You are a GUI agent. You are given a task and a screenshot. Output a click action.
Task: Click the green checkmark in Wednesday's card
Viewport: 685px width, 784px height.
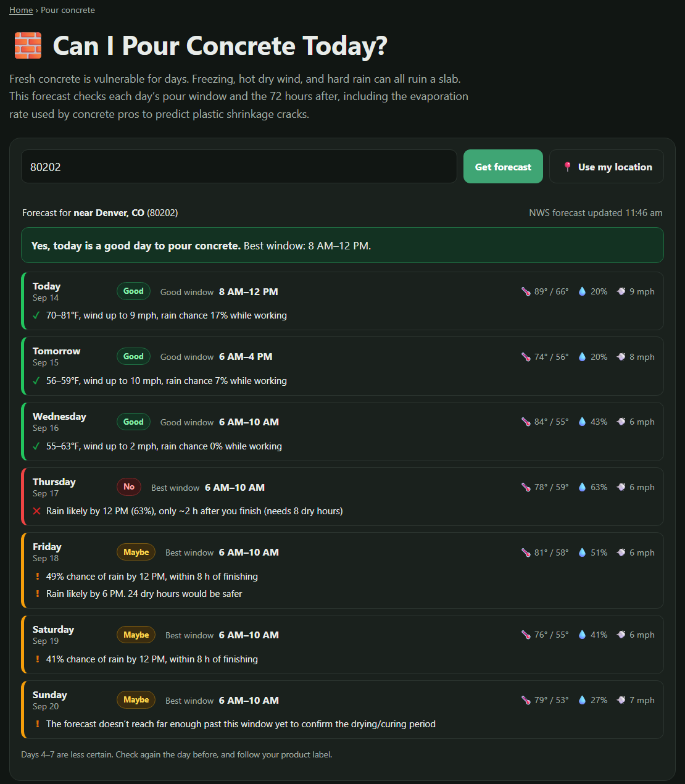tap(36, 446)
